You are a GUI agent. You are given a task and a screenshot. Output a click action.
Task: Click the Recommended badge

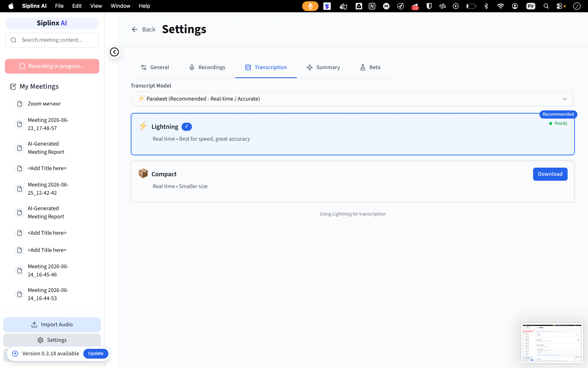click(x=558, y=114)
